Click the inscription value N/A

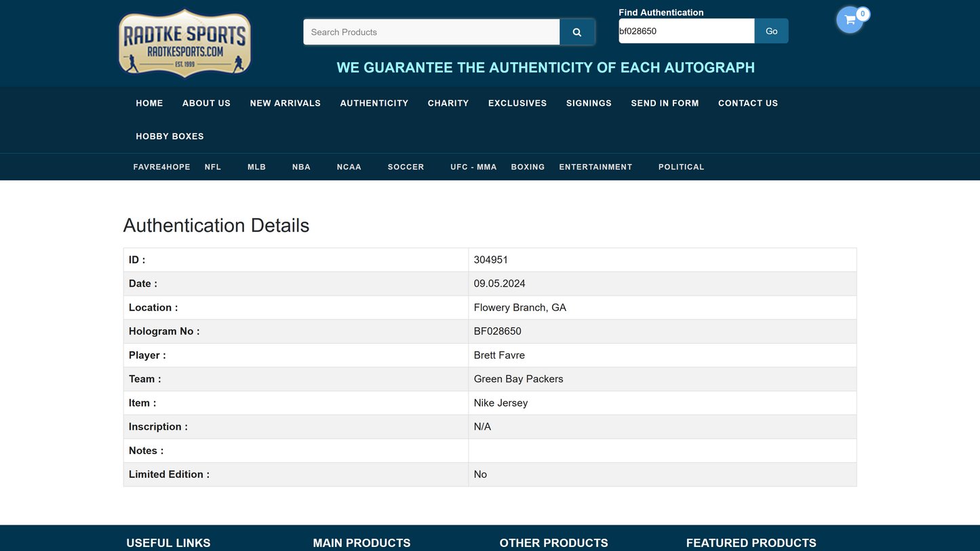(482, 426)
